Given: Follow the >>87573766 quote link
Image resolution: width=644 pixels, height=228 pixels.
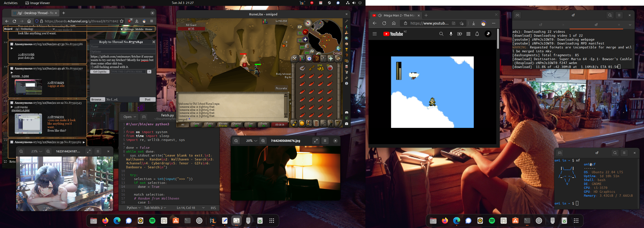Looking at the screenshot, I should [26, 54].
